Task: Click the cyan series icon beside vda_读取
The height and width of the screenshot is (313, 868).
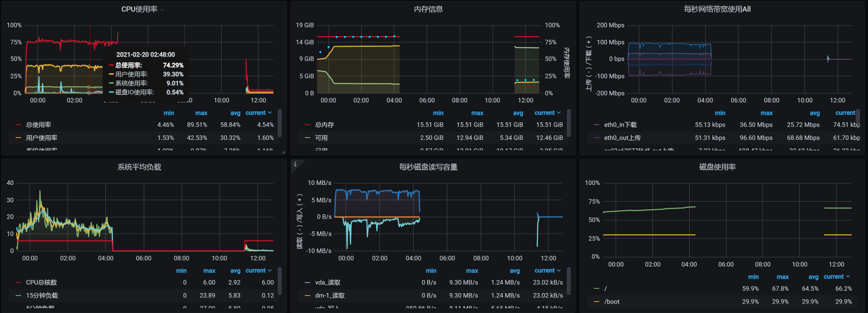Action: click(307, 282)
